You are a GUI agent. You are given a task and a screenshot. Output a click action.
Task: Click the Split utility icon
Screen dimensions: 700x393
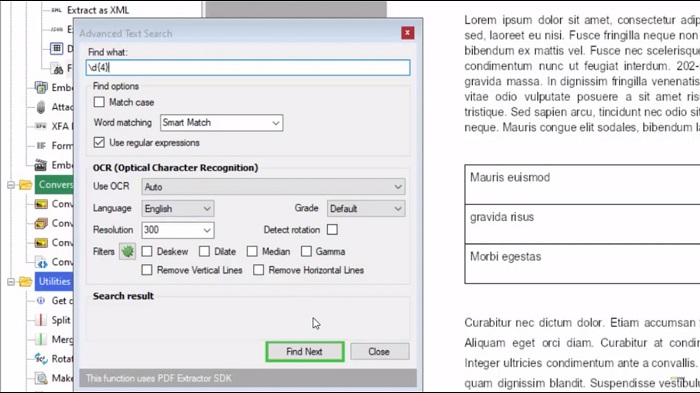[x=41, y=320]
